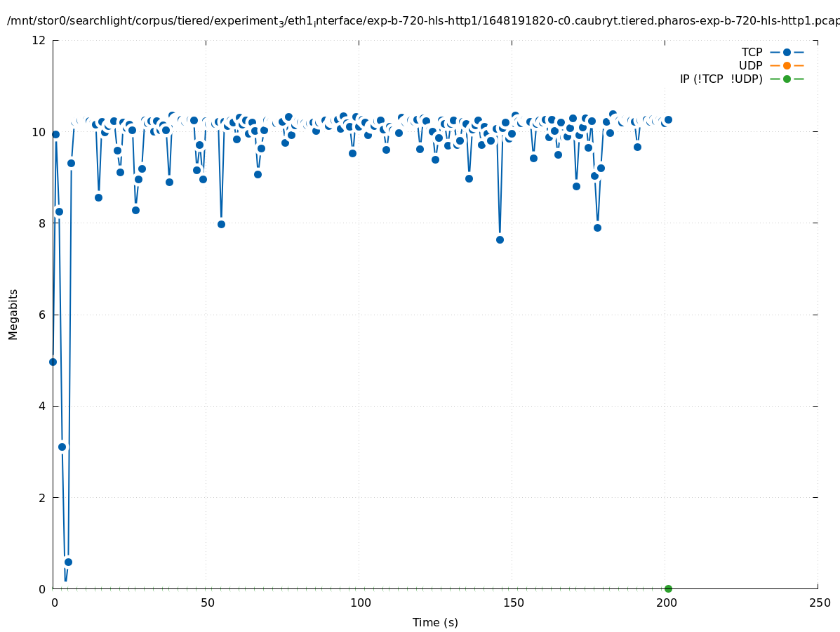Click the 100 tick label on x-axis
The image size is (840, 632).
(x=360, y=603)
